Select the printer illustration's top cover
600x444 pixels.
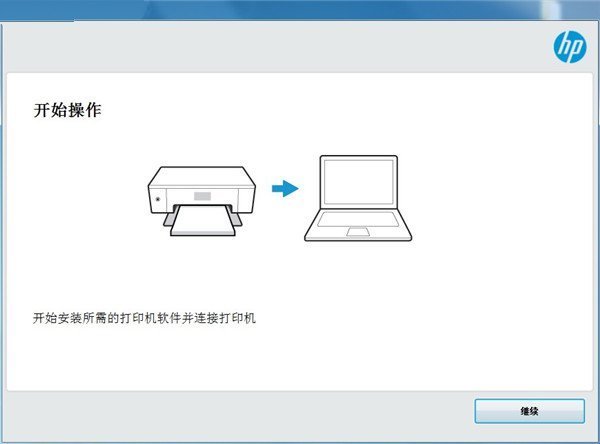pyautogui.click(x=202, y=176)
